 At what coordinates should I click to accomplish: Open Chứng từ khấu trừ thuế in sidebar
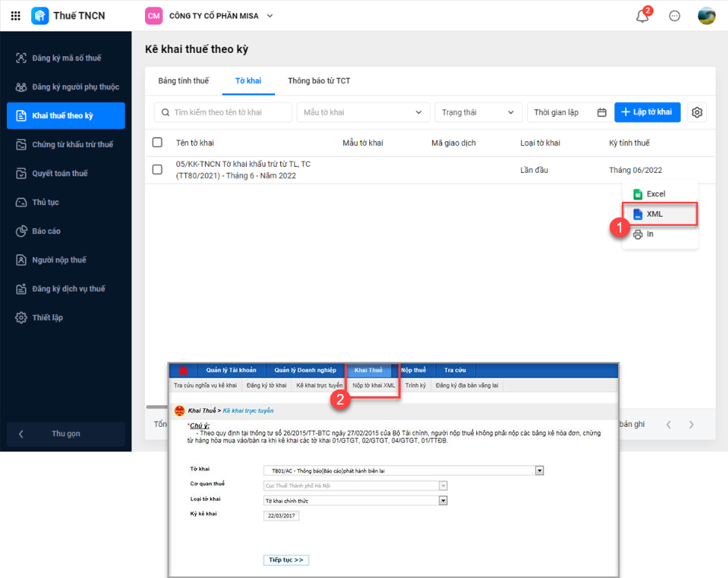[x=66, y=144]
